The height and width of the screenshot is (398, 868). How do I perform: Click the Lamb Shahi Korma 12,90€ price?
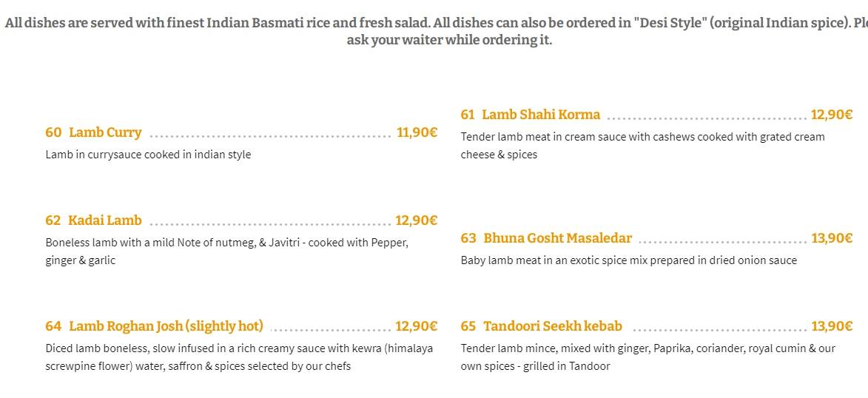pos(832,115)
